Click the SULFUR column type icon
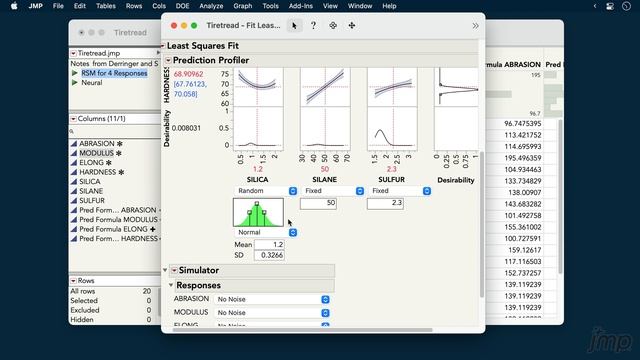The width and height of the screenshot is (640, 360). coord(74,200)
